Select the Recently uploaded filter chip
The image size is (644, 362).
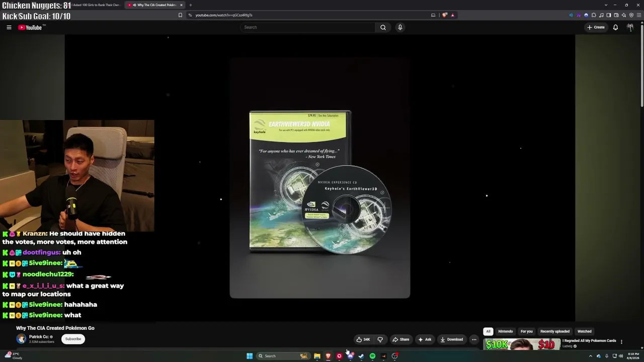tap(555, 331)
